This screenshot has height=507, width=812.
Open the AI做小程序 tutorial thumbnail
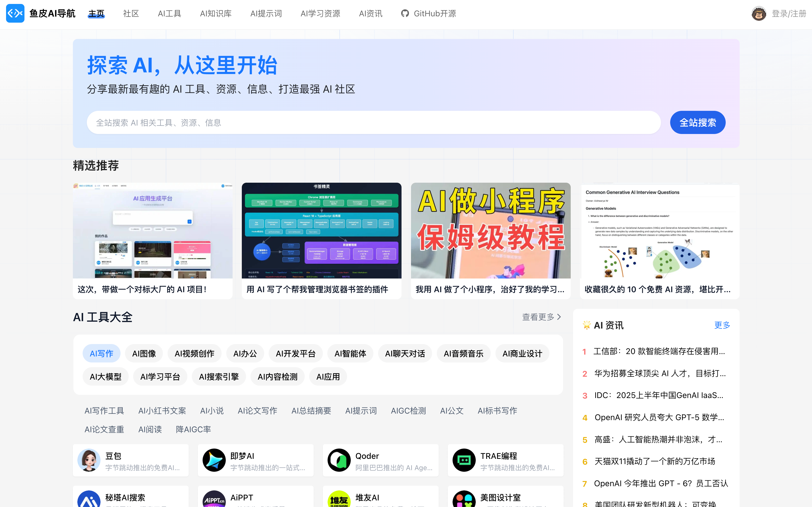[x=490, y=231]
